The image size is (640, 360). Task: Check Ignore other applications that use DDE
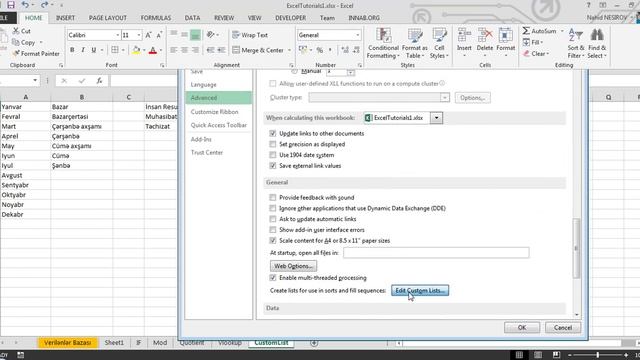coord(273,208)
